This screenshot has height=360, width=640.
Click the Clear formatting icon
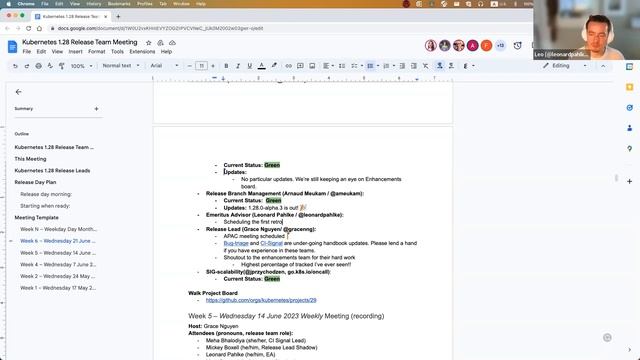coord(426,66)
